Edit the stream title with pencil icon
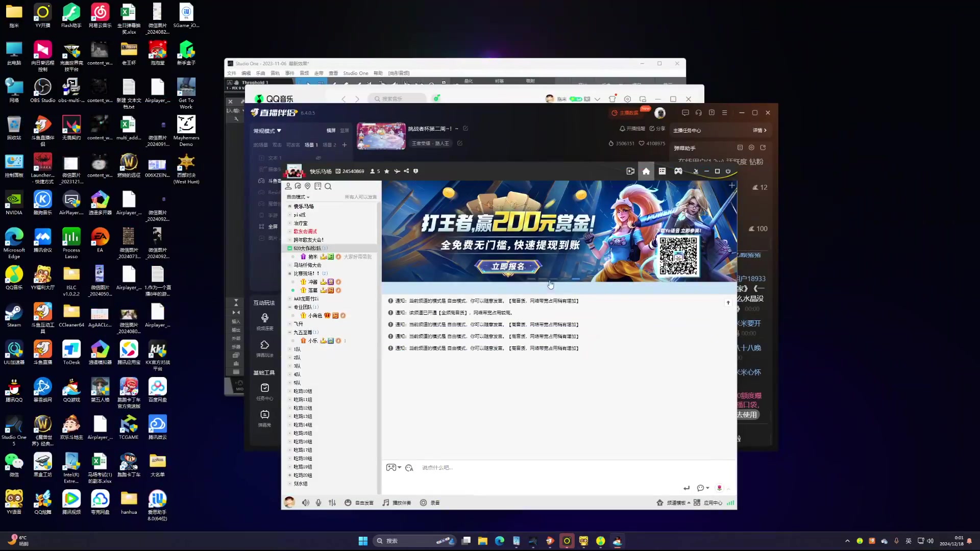Image resolution: width=980 pixels, height=551 pixels. pyautogui.click(x=465, y=129)
